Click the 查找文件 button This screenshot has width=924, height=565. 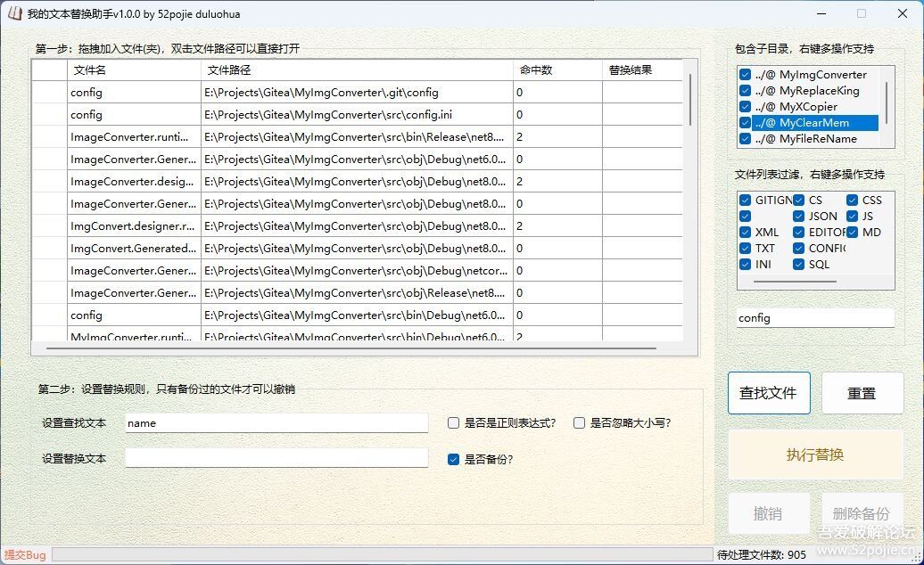pyautogui.click(x=769, y=392)
